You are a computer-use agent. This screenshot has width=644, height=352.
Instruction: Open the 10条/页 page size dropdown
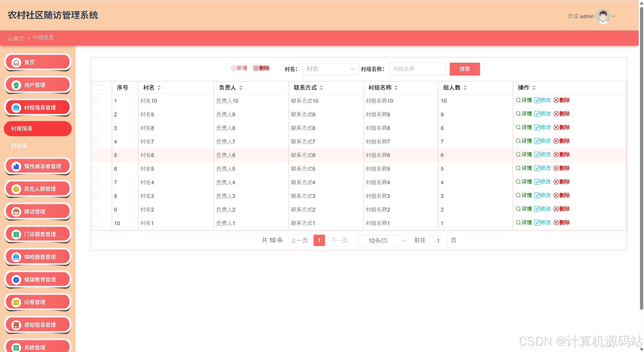click(382, 241)
